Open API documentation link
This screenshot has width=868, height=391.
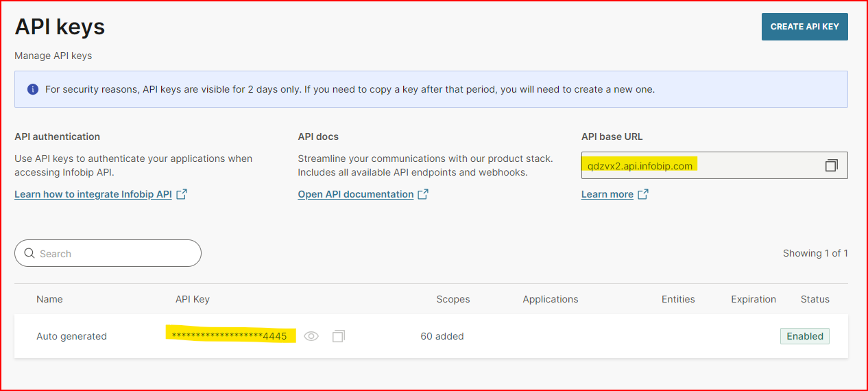(x=363, y=194)
